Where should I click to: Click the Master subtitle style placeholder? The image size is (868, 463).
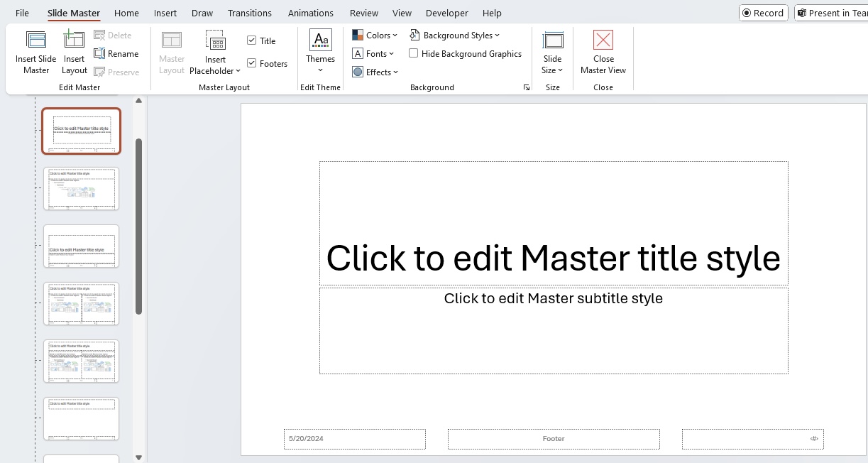click(x=554, y=330)
